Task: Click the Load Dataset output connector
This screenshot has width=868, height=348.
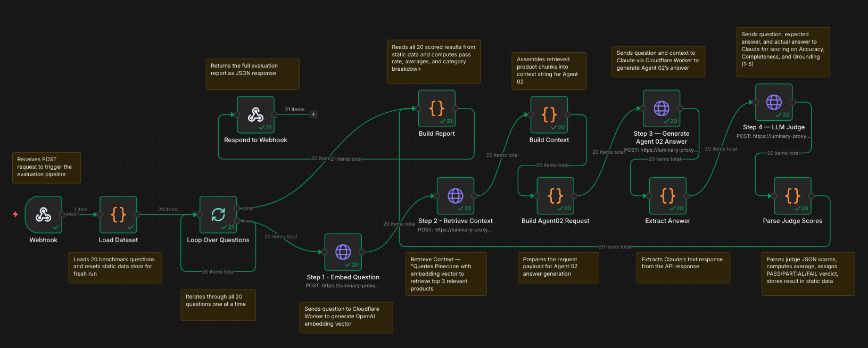Action: click(x=137, y=214)
